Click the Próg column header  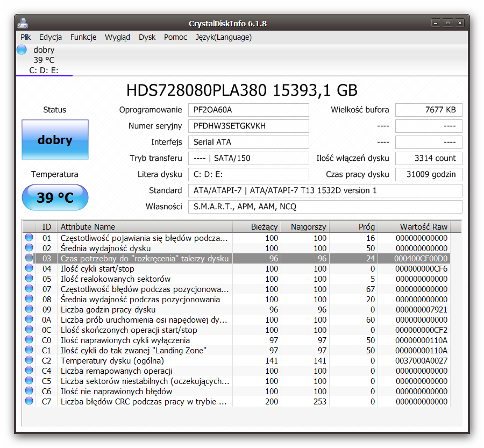pos(354,227)
